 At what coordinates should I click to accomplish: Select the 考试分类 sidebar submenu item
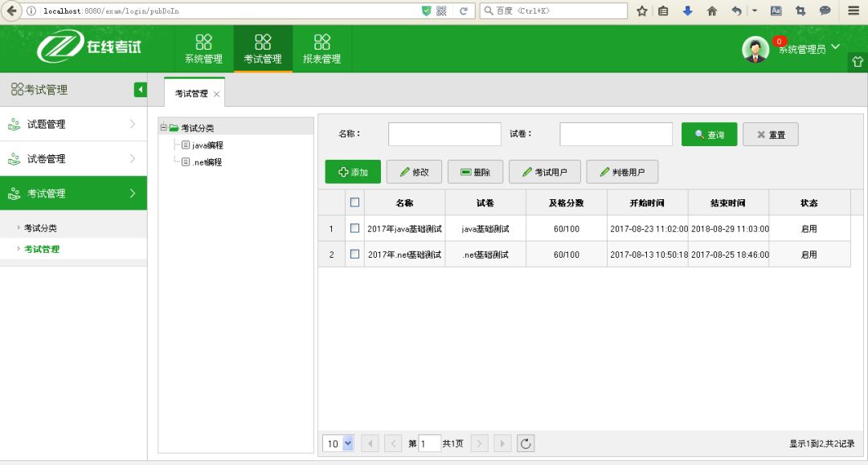[x=41, y=228]
